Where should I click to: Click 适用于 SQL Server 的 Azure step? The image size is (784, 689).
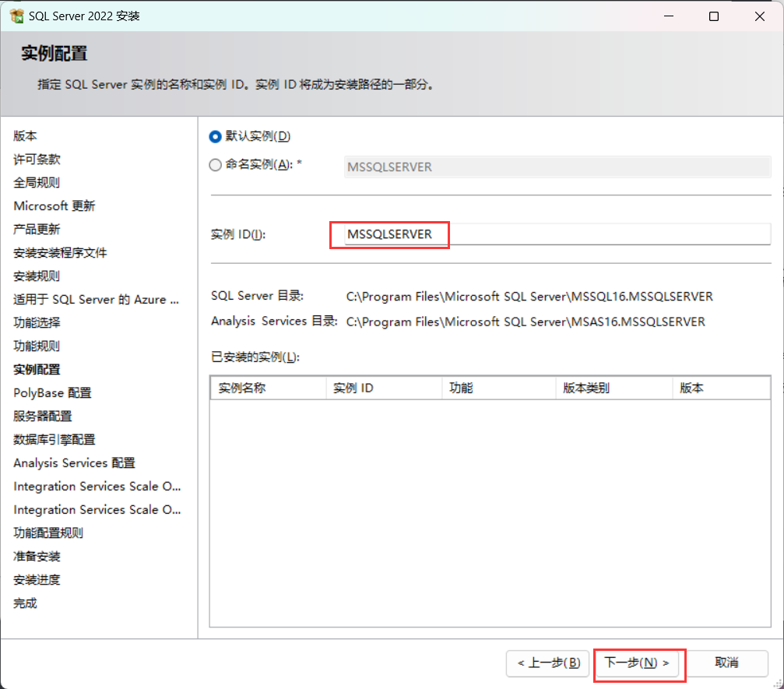point(96,300)
